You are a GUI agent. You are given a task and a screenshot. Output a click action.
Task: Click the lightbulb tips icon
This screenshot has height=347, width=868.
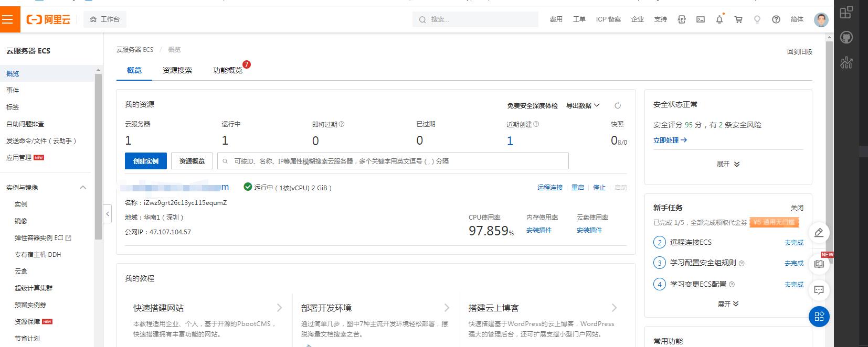757,19
